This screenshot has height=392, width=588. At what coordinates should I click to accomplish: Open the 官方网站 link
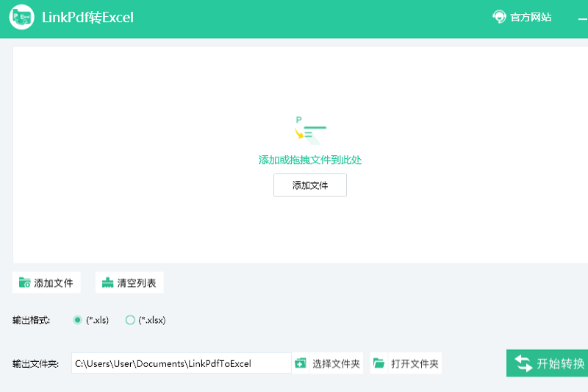click(x=531, y=17)
